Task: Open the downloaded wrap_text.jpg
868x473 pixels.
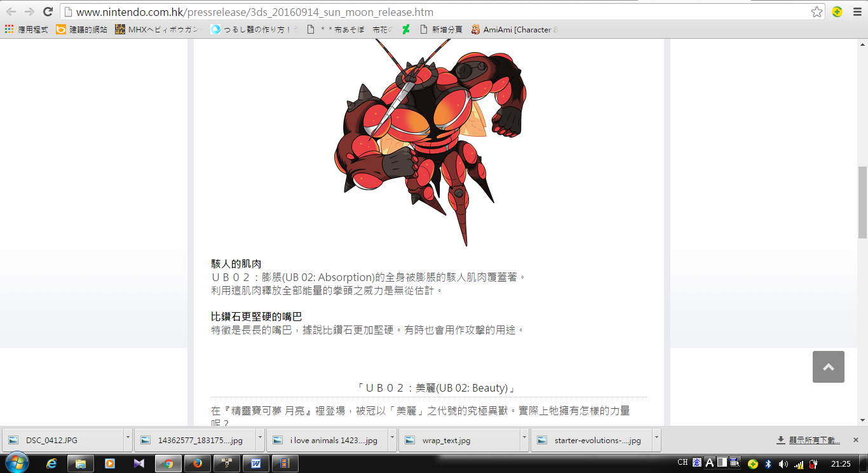Action: click(x=459, y=440)
